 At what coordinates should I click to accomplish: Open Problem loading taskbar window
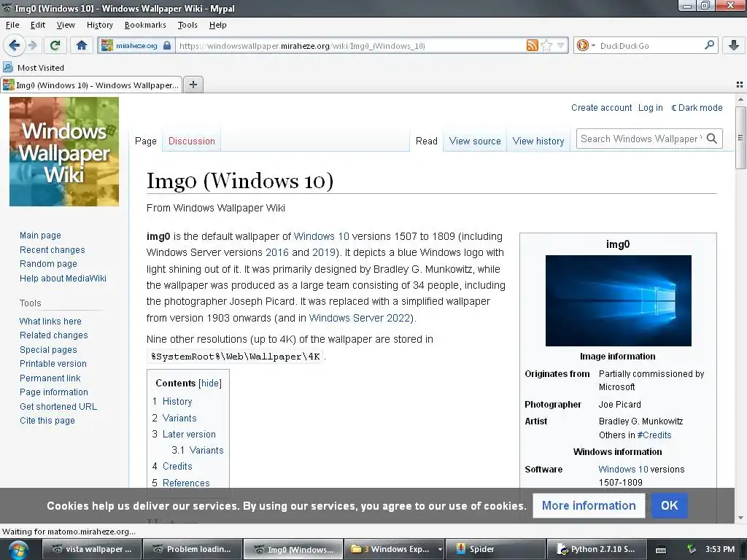click(192, 549)
